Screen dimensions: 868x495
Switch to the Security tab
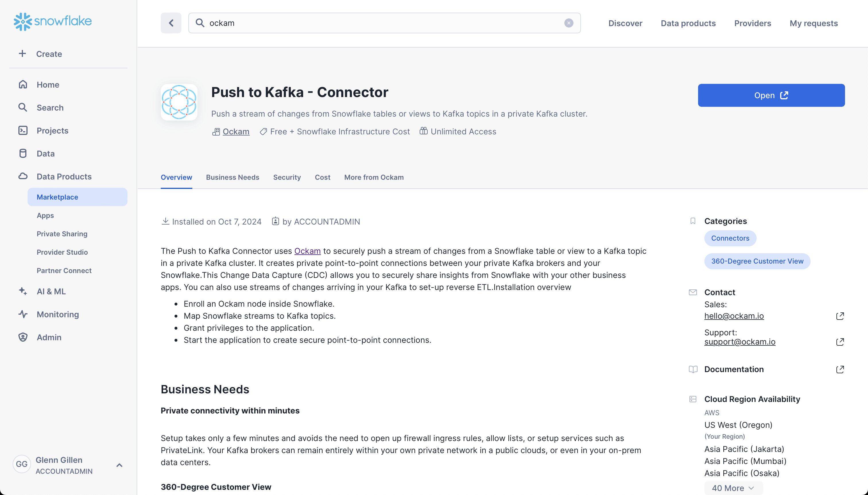point(287,177)
